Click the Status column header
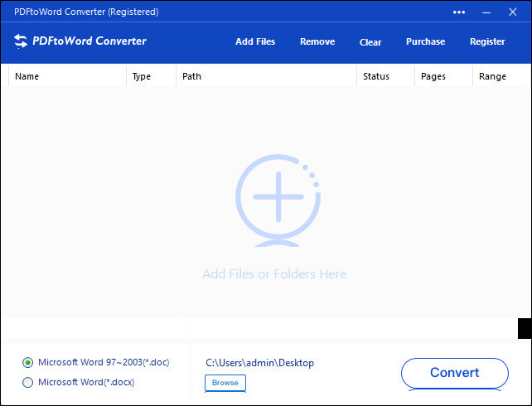This screenshot has height=406, width=532. click(386, 76)
